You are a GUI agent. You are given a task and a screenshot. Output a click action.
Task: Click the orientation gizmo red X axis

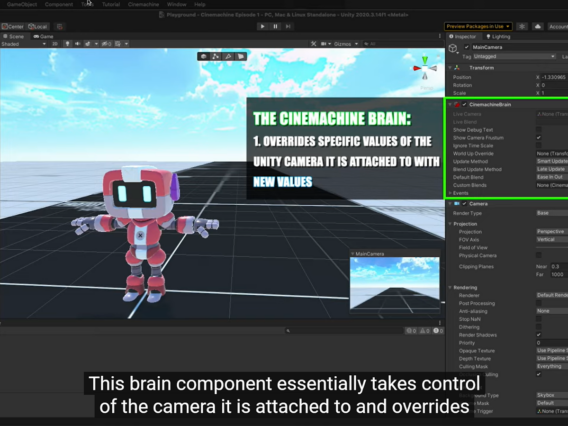(x=417, y=68)
